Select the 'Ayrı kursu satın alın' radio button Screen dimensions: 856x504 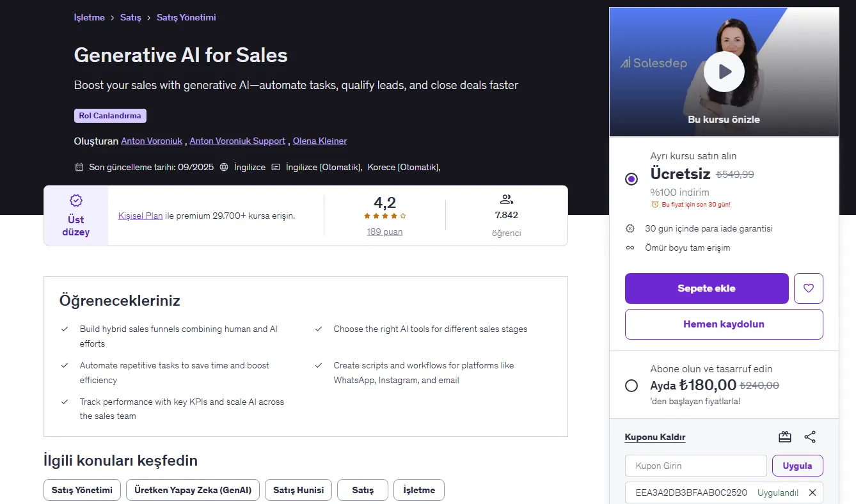pyautogui.click(x=631, y=179)
